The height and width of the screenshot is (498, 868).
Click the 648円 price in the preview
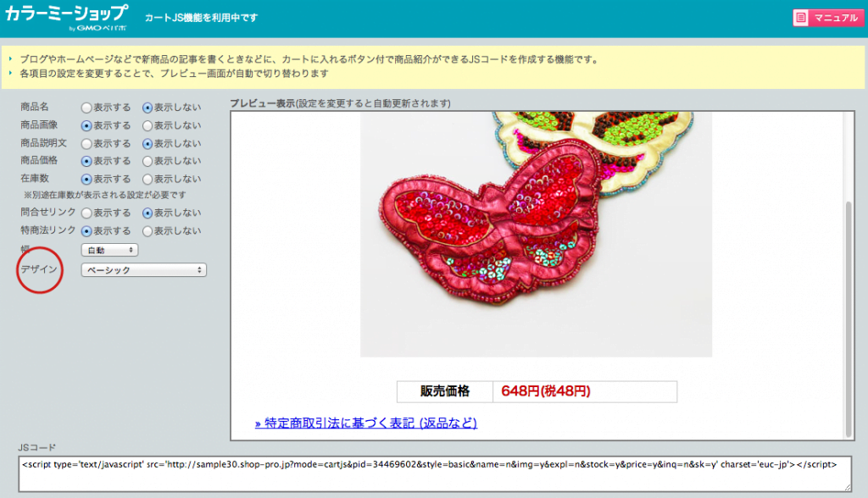pos(545,391)
